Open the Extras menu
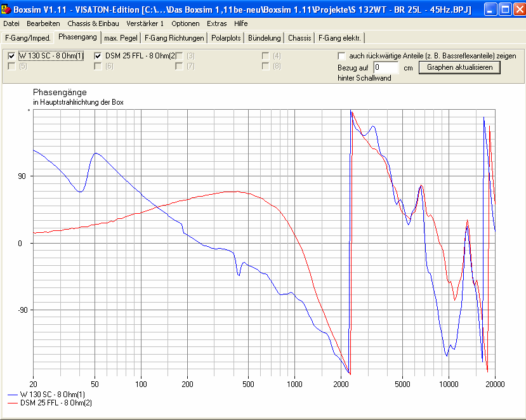This screenshot has height=420, width=526. tap(216, 23)
